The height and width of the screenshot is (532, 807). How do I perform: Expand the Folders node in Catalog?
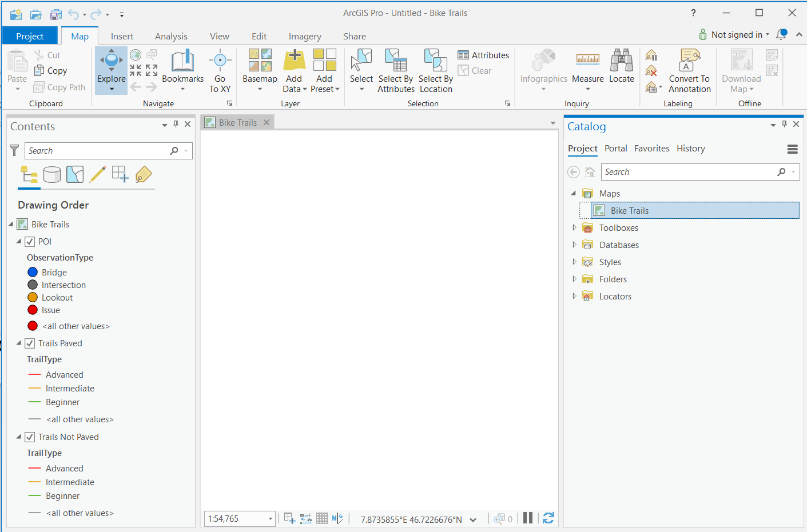point(574,279)
